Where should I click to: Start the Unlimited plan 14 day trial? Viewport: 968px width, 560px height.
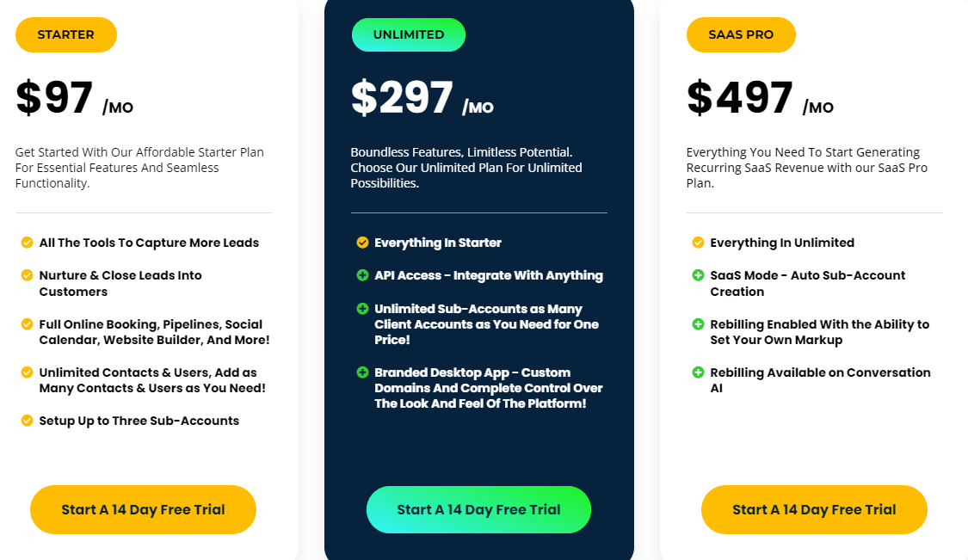pyautogui.click(x=478, y=509)
